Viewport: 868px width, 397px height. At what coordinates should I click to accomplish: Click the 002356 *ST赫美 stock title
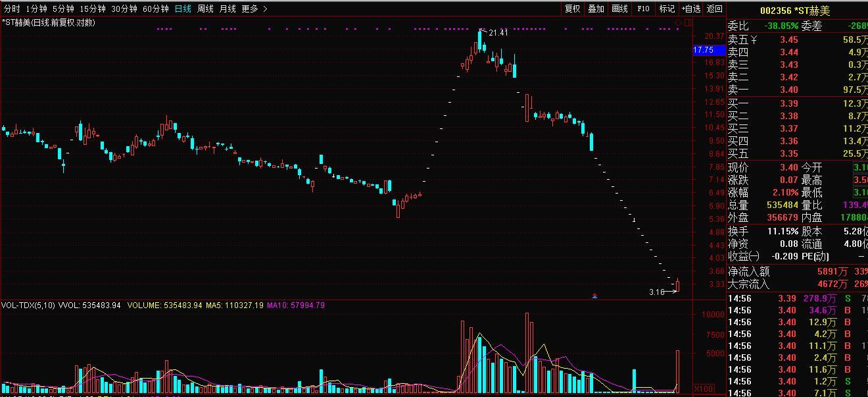coord(794,11)
